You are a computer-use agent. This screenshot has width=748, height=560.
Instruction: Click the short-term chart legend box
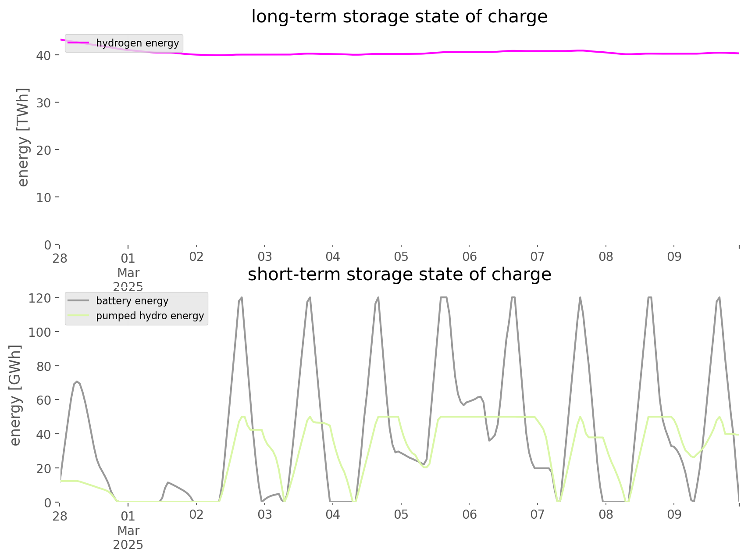[136, 309]
